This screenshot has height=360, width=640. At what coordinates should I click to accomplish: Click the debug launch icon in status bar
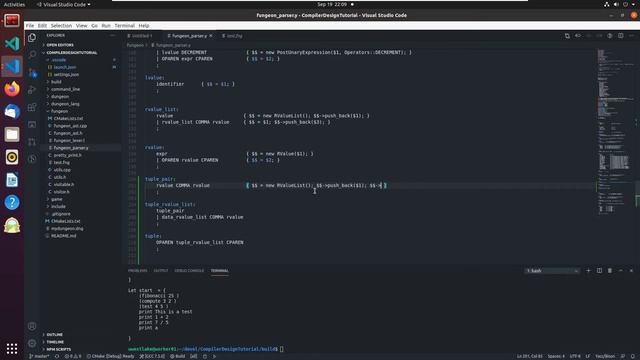pyautogui.click(x=205, y=356)
